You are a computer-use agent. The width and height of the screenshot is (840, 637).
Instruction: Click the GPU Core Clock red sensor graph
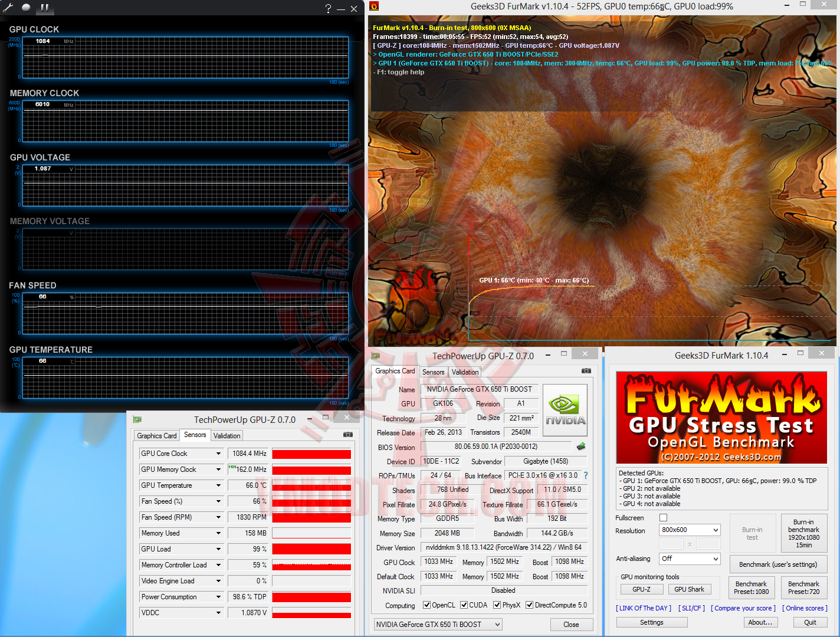311,454
